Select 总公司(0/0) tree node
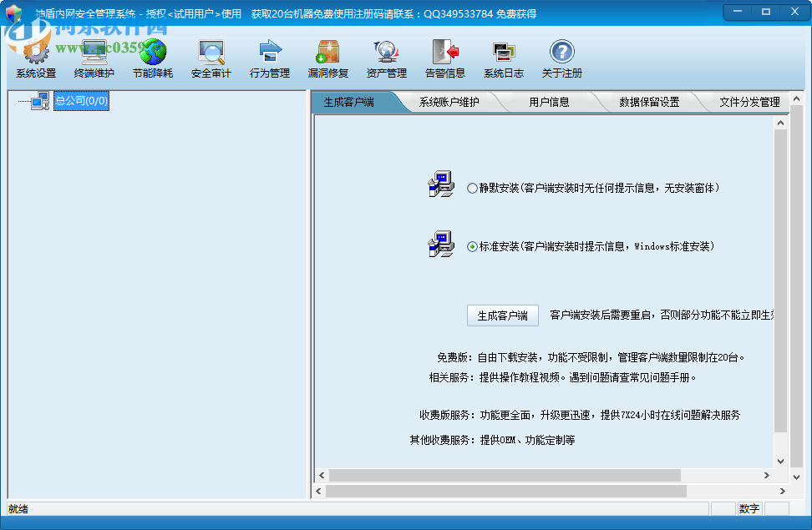812x530 pixels. coord(81,101)
